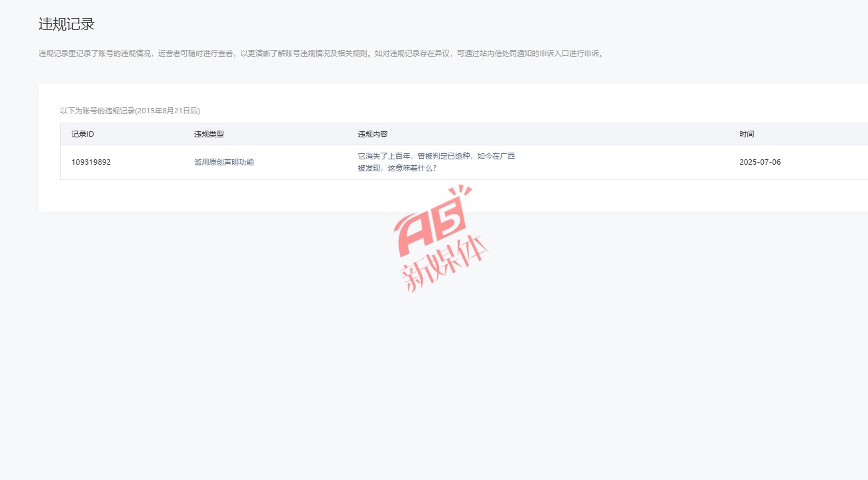Viewport: 868px width, 480px height.
Task: Open violation content 它消失了上百年 article title
Action: point(436,162)
